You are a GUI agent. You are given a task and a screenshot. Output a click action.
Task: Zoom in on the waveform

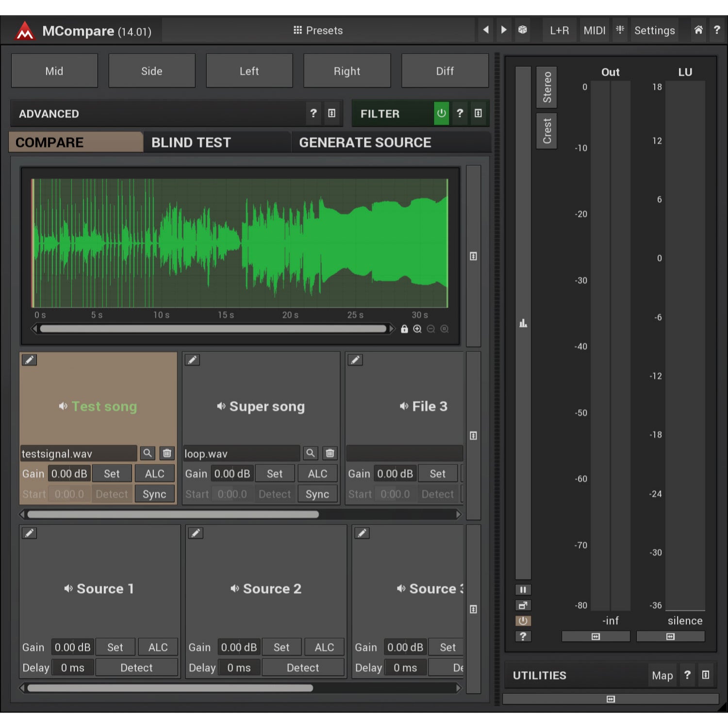tap(417, 329)
